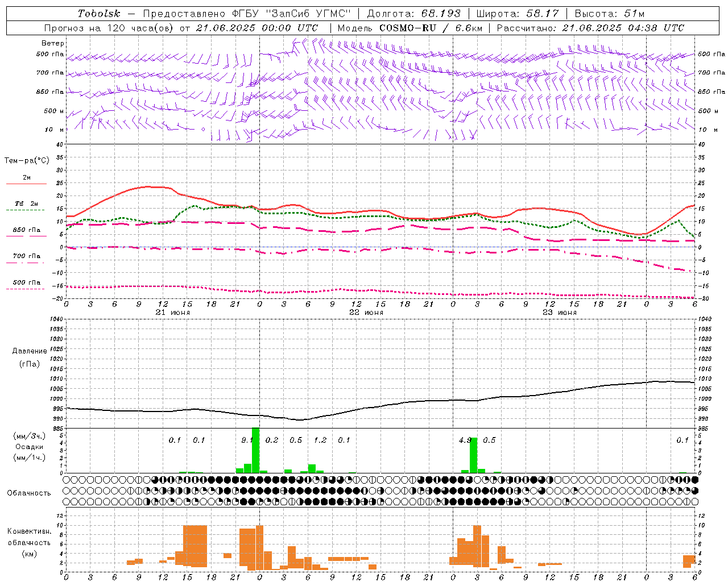Click the "4.9" precipitation amount value
Image resolution: width=728 pixels, height=582 pixels.
coord(465,440)
